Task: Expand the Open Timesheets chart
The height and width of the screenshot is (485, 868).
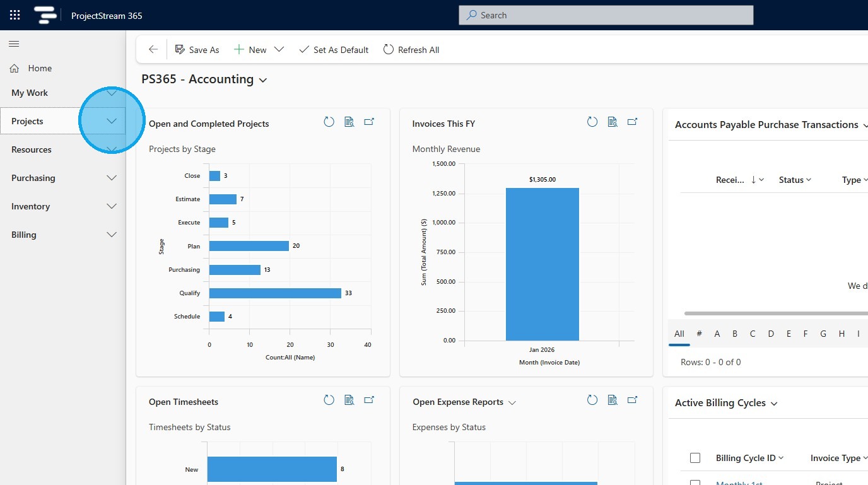Action: (369, 400)
